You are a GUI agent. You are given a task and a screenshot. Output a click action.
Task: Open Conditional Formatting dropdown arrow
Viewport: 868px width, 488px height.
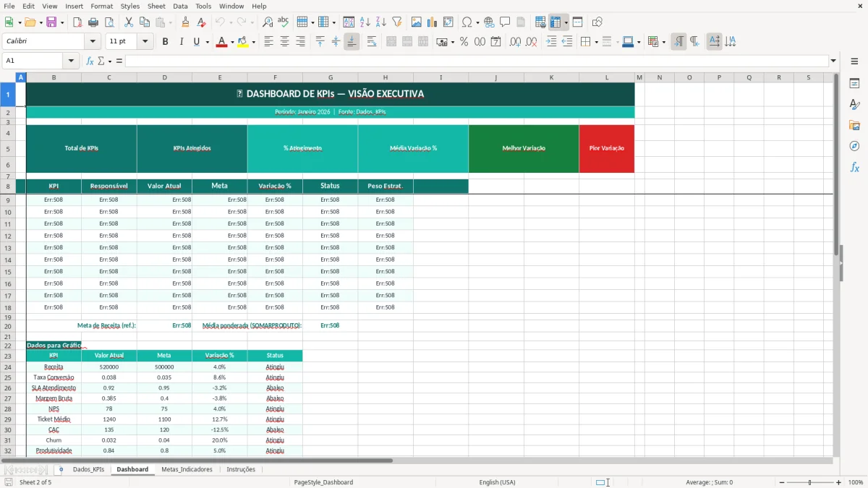pos(663,42)
